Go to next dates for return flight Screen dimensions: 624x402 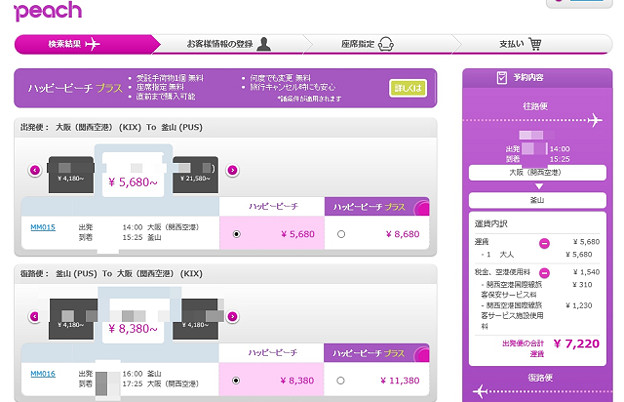coord(232,316)
